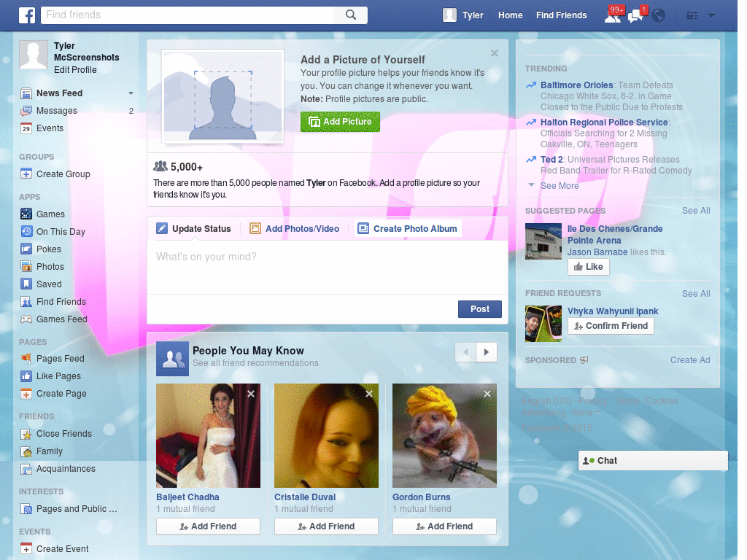Click the Pages and Public icon

point(26,509)
